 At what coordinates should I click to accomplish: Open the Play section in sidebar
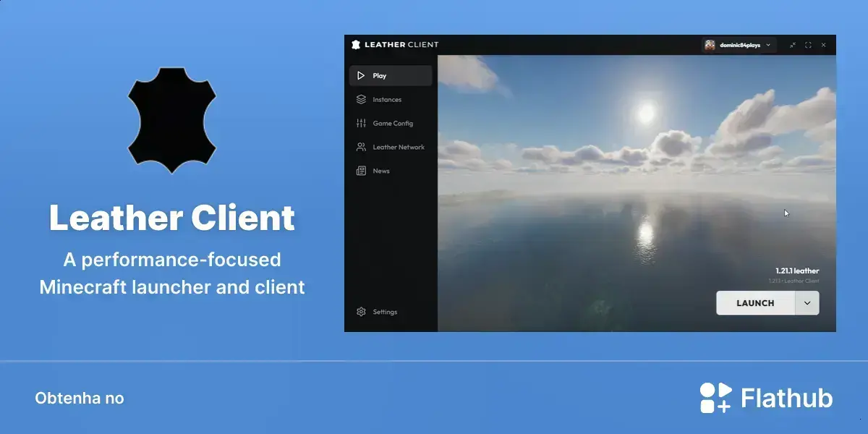click(391, 76)
